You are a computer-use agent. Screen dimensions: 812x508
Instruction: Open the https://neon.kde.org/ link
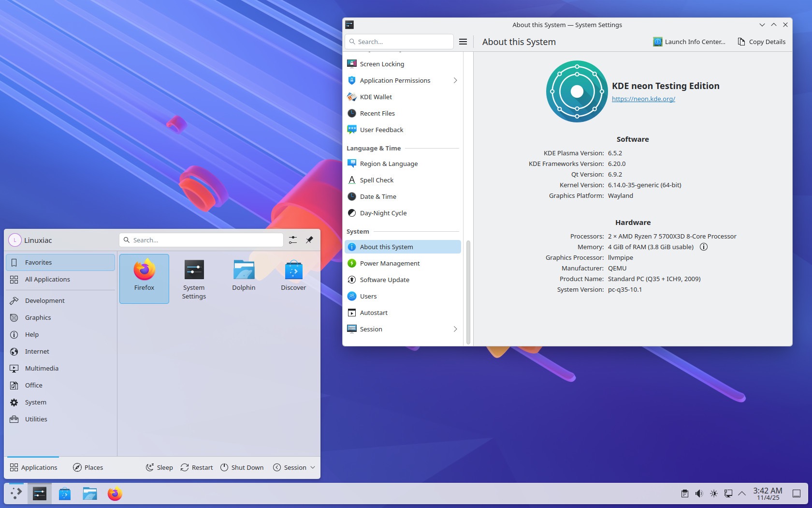643,99
